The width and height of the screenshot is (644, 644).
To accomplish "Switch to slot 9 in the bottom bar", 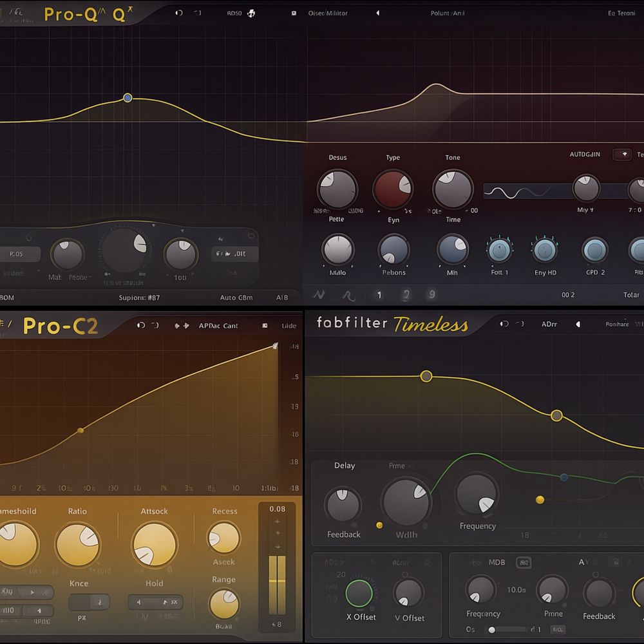I will [431, 294].
